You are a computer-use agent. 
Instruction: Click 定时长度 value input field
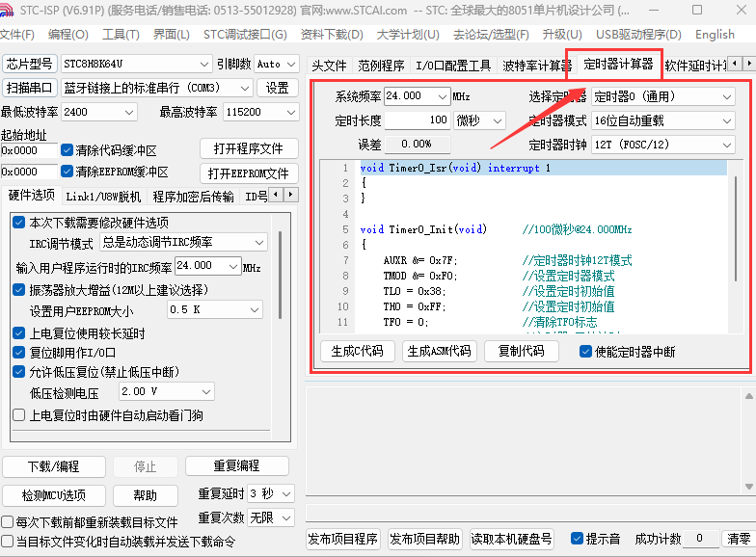pos(417,120)
